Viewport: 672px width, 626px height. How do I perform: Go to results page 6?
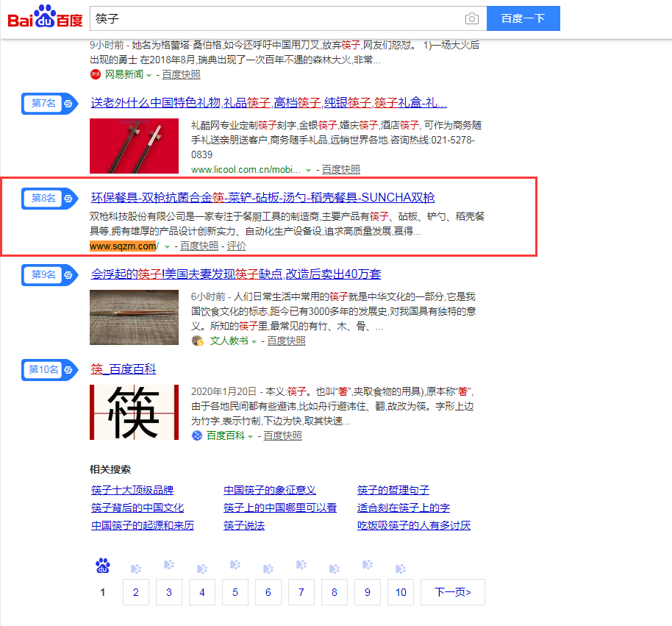(x=268, y=592)
